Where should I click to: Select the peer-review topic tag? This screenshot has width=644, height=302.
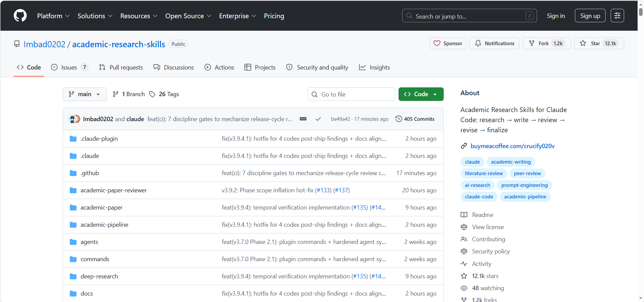tap(527, 173)
